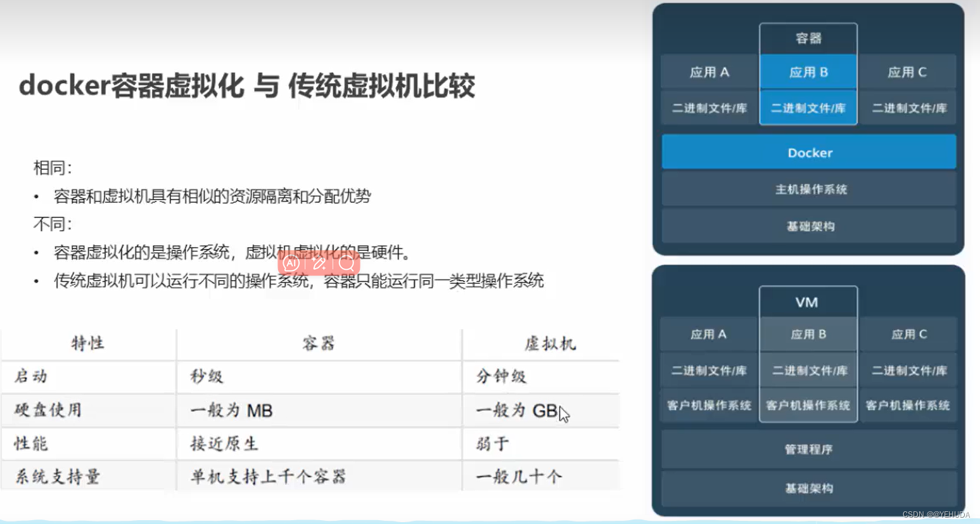Click the 'VM' box in lower diagram
This screenshot has height=524, width=980.
click(808, 302)
